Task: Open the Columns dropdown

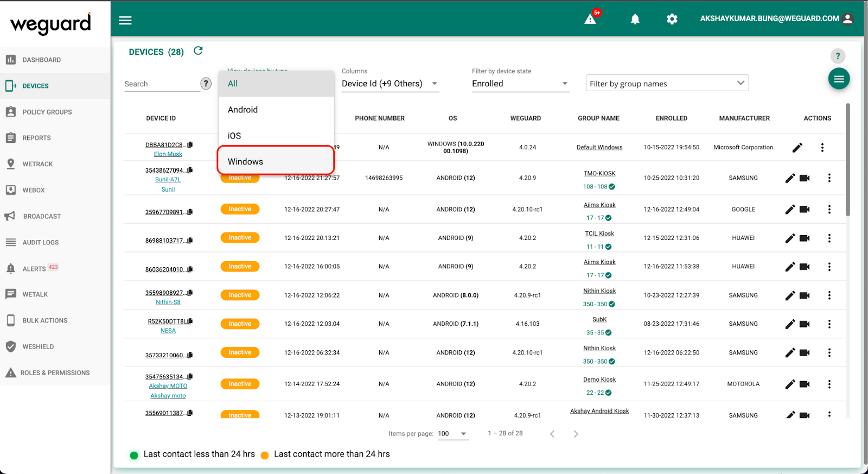Action: [x=390, y=84]
